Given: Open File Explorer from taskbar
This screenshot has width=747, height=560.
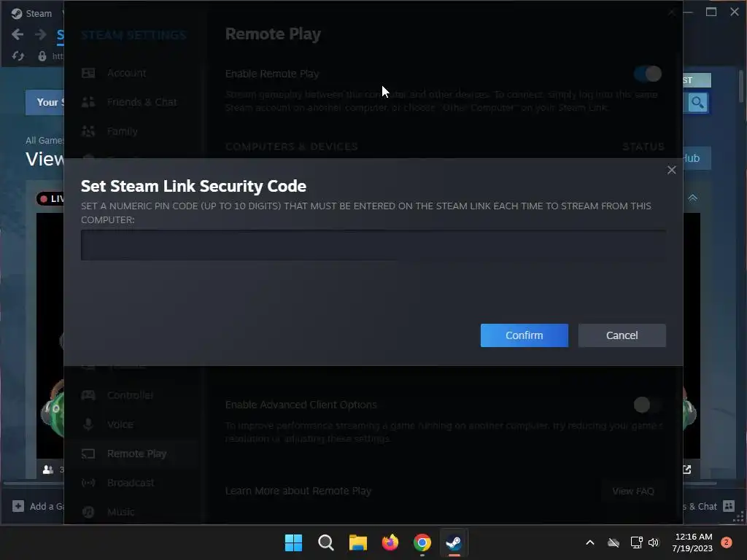Looking at the screenshot, I should (x=357, y=542).
